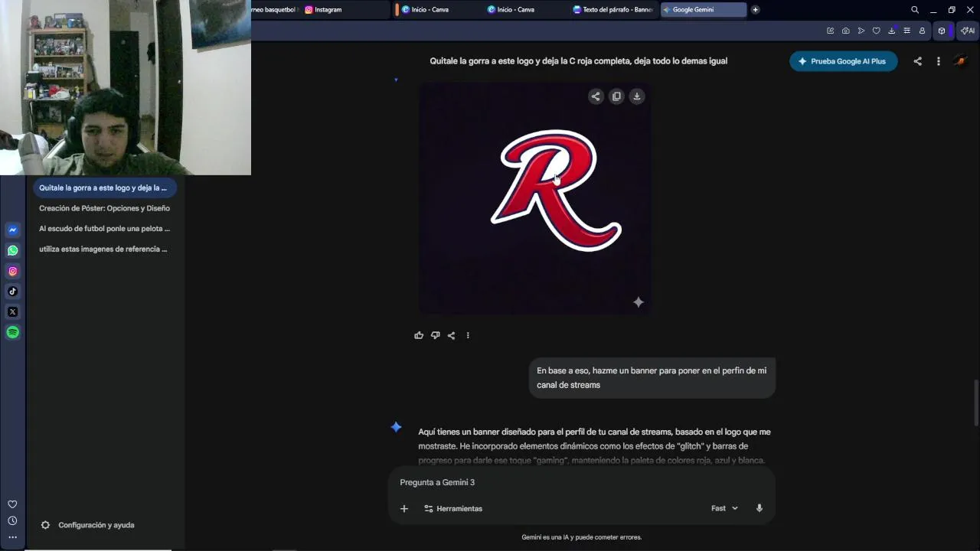Open the browser player arrow icon

861,31
